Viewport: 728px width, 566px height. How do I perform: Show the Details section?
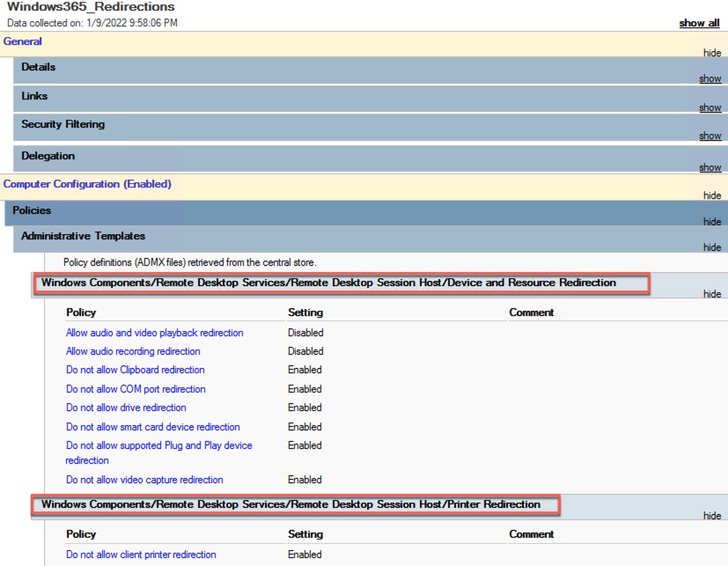(x=710, y=79)
